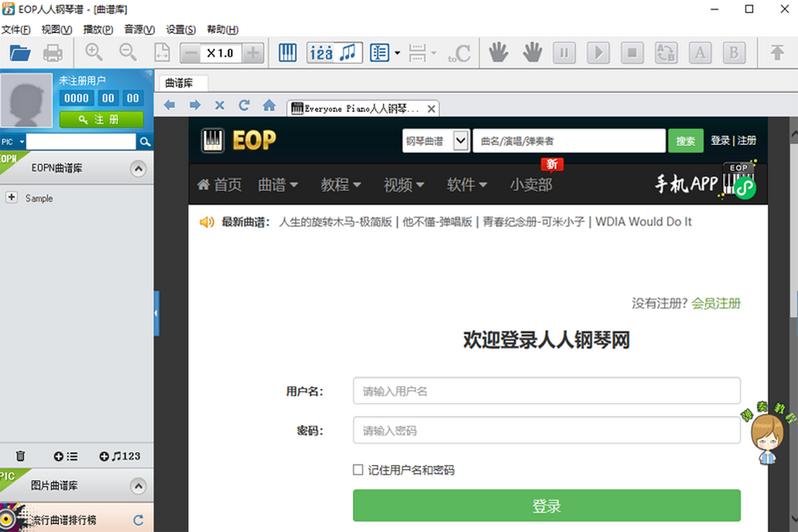Open the 视图 menu
Viewport: 798px width, 532px height.
pos(57,29)
